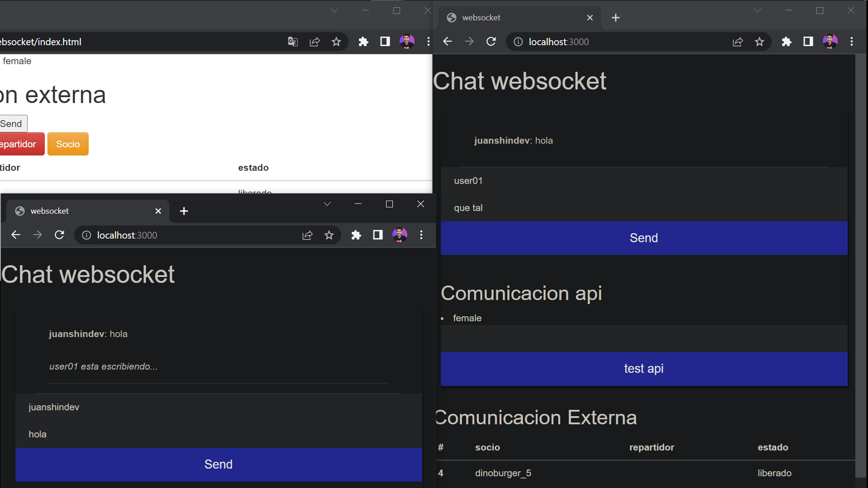The height and width of the screenshot is (488, 868).
Task: Click the red repartidor button
Action: (x=22, y=144)
